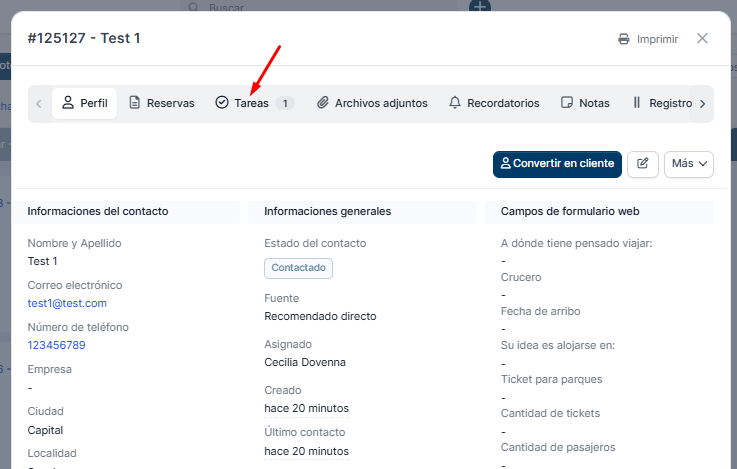
Task: Click the phone number 123456789 link
Action: pos(56,345)
